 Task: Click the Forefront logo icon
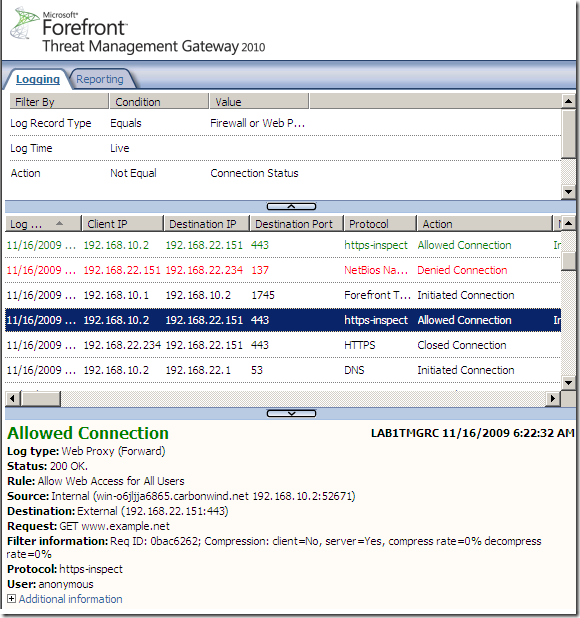25,22
